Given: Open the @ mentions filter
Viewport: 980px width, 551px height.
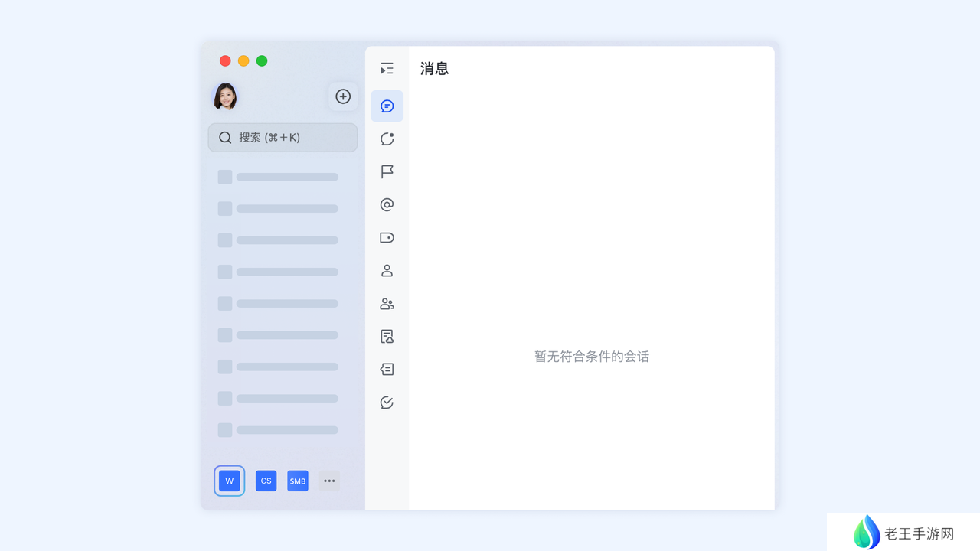Looking at the screenshot, I should (387, 204).
